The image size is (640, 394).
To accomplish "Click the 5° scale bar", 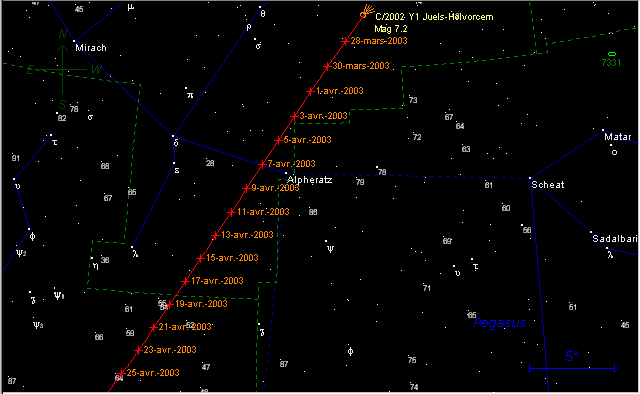I will [572, 368].
